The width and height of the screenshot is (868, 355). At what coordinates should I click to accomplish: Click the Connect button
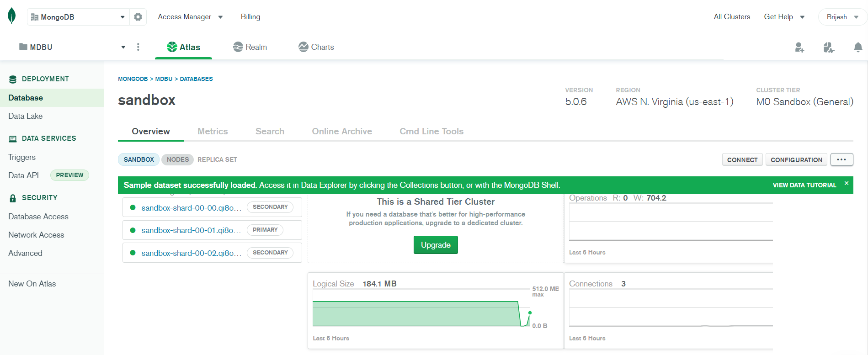pyautogui.click(x=742, y=160)
